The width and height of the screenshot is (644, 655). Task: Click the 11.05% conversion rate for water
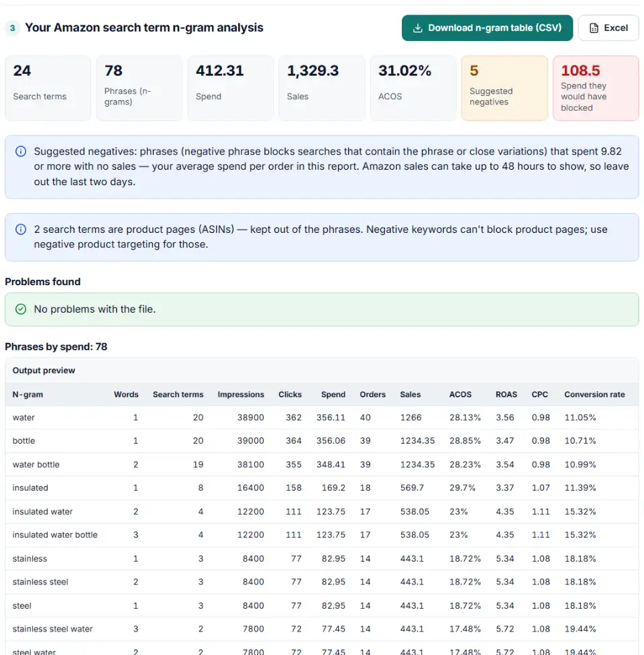[x=580, y=417]
